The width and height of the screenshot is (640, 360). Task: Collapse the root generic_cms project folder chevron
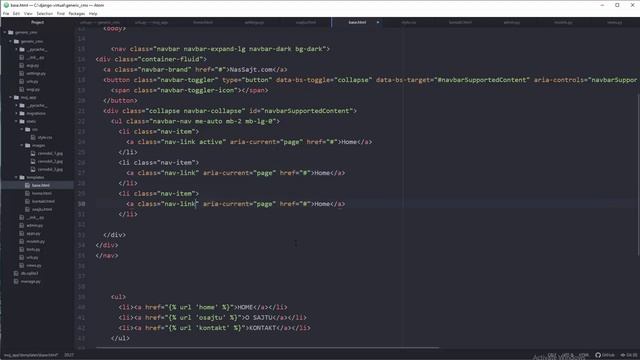(x=5, y=32)
